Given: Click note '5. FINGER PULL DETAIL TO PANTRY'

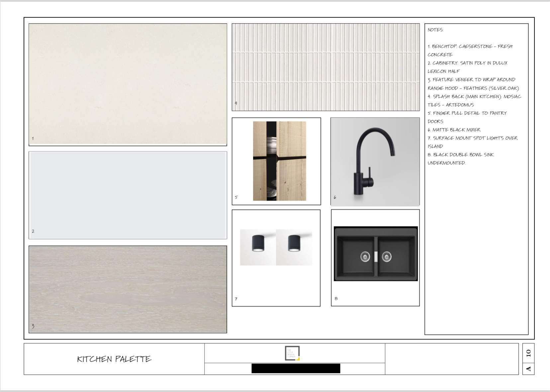Looking at the screenshot, I should click(x=467, y=113).
